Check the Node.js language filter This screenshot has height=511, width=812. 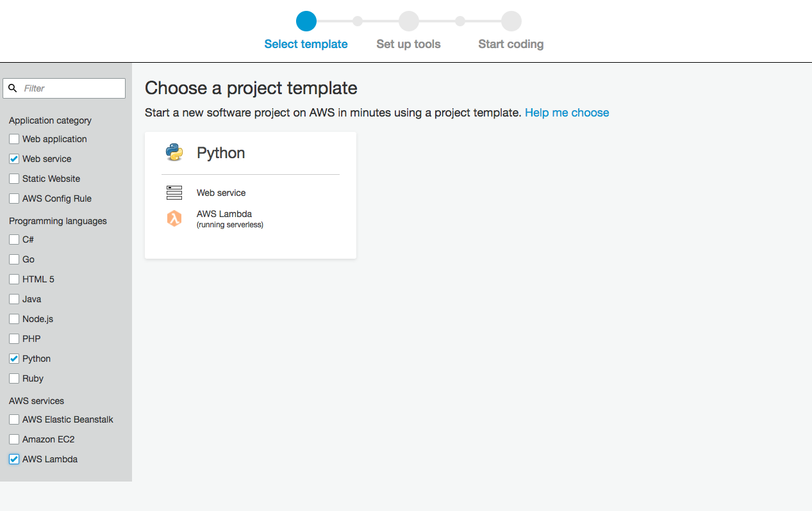(14, 319)
